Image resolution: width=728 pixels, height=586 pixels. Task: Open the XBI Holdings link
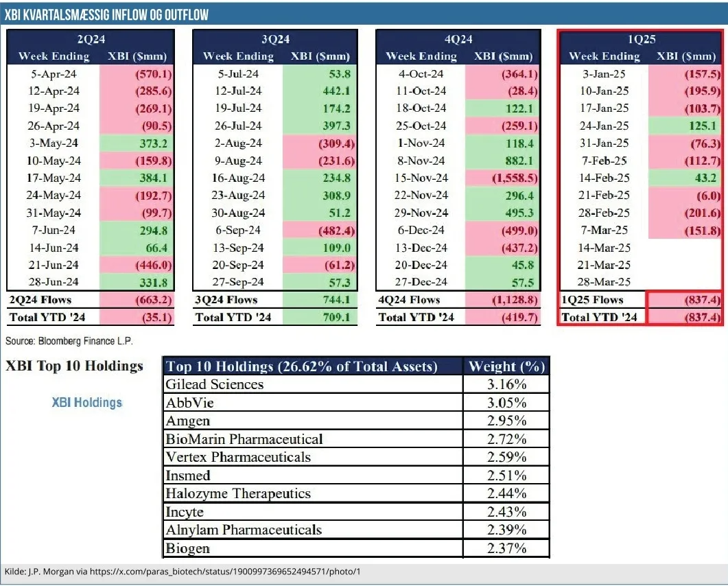coord(87,403)
